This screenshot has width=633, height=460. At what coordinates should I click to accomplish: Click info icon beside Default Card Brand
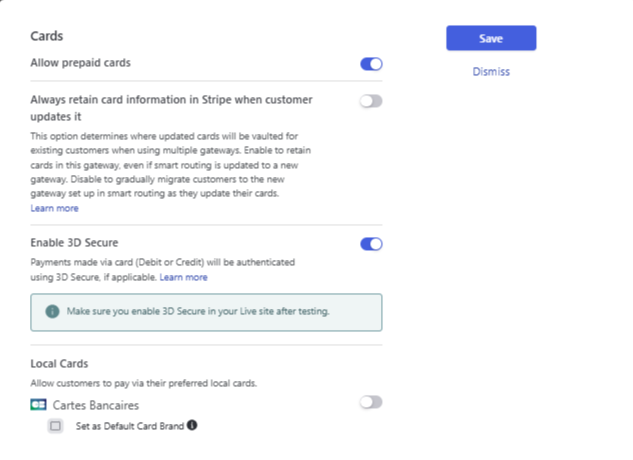192,425
